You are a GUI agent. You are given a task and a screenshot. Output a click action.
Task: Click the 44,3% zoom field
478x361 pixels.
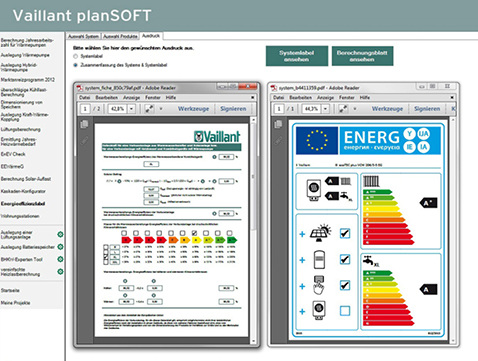coord(312,109)
